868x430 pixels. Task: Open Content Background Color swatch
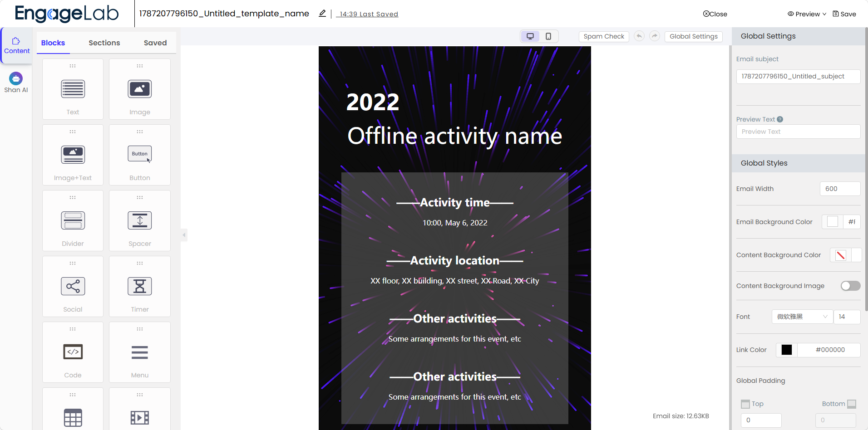(x=840, y=255)
